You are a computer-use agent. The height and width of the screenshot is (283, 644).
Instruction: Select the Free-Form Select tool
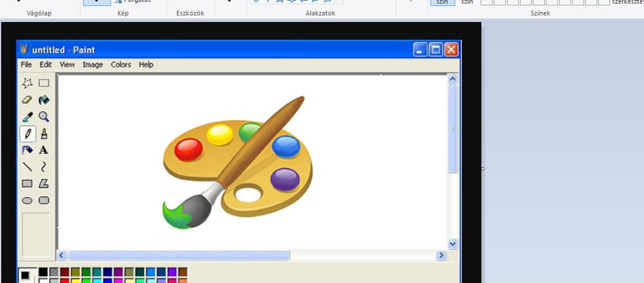(27, 83)
